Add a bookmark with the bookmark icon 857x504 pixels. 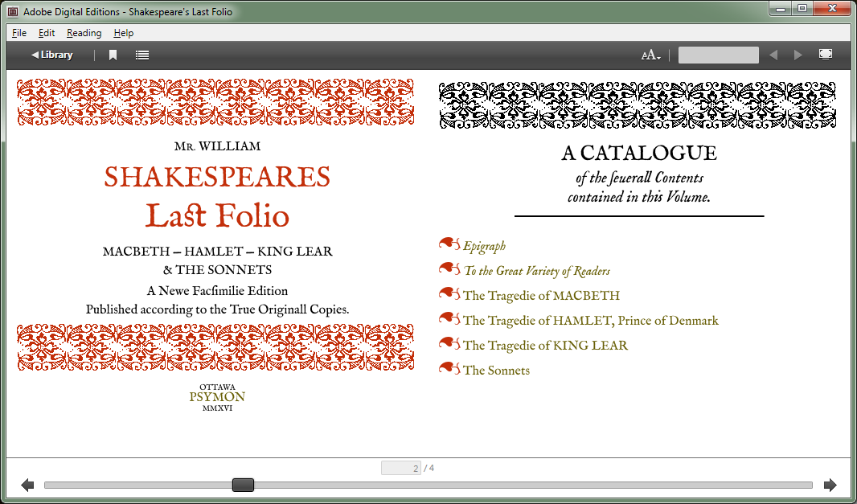pos(113,55)
